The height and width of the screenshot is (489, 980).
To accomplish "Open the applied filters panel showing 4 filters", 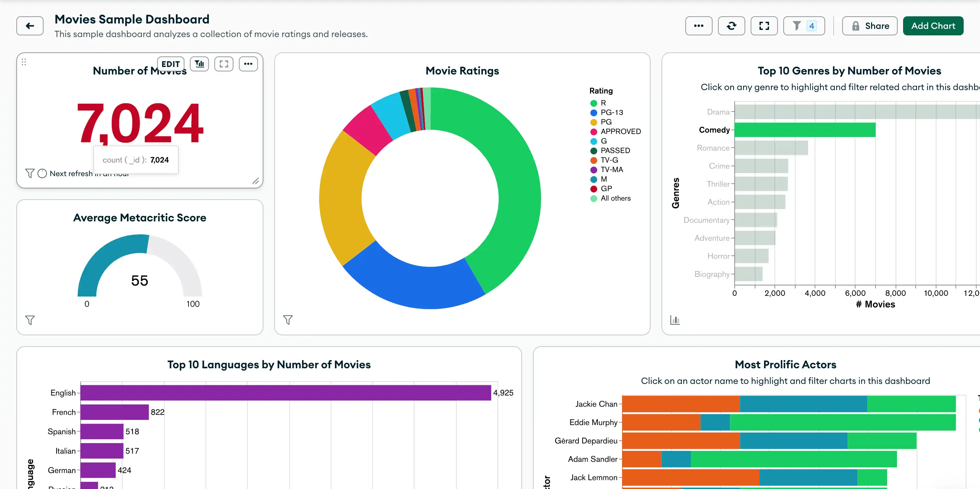I will click(803, 26).
